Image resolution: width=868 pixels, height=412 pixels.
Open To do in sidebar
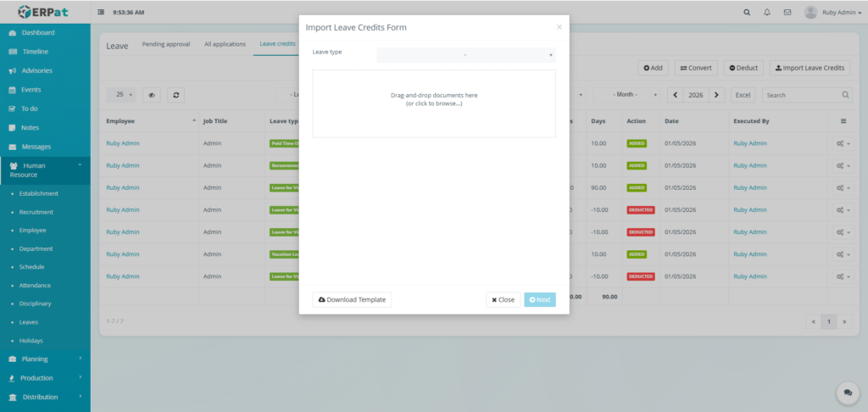45,109
